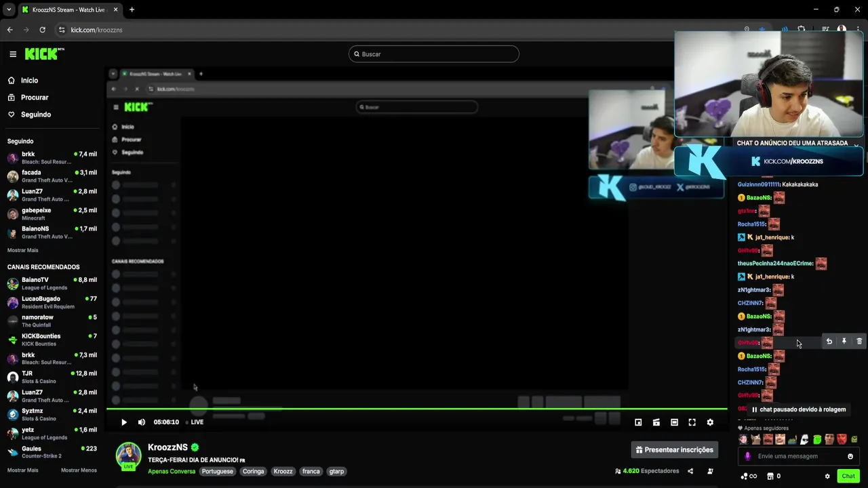This screenshot has height=488, width=868.
Task: Open channel points infinity icon
Action: pos(749,476)
